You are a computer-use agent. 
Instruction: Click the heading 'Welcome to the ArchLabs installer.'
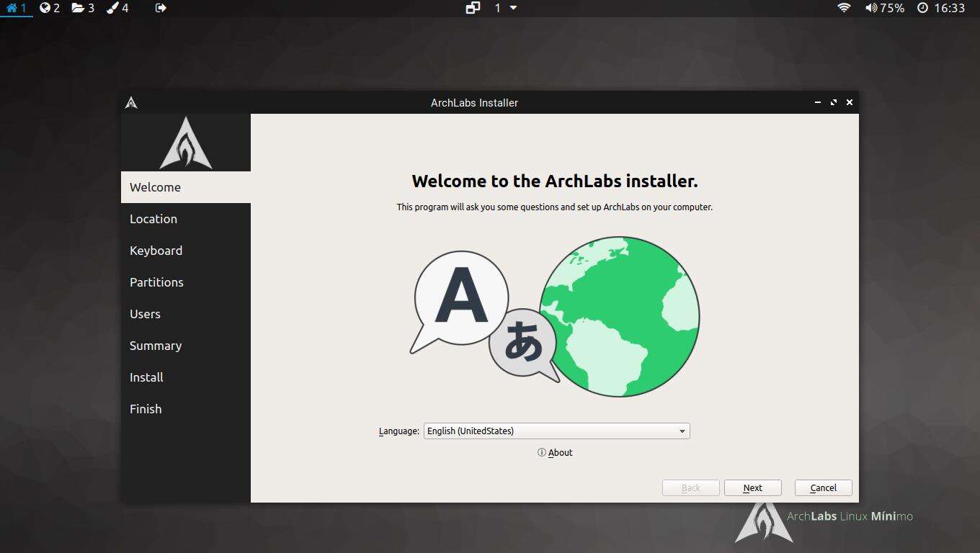coord(555,181)
